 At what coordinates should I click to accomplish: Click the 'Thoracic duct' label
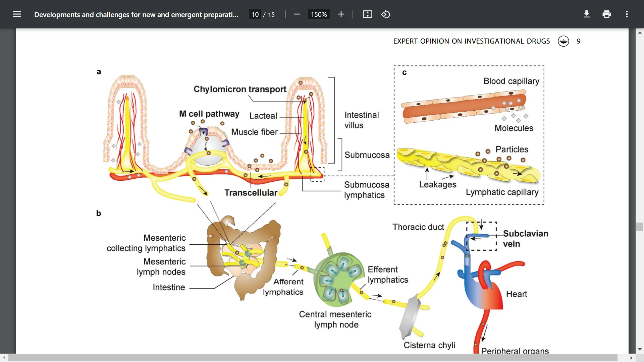tap(418, 227)
